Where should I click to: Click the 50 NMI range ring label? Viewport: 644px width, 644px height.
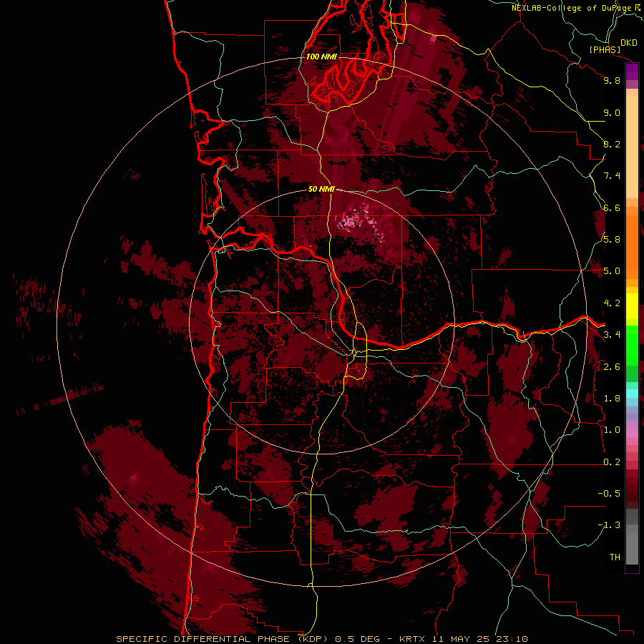[x=321, y=190]
